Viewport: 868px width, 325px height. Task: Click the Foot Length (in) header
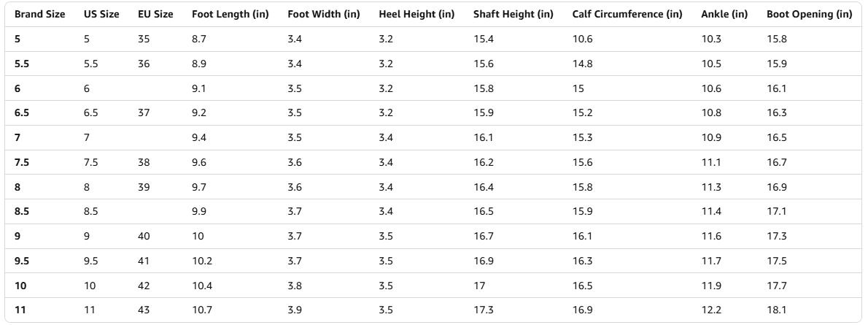click(230, 15)
